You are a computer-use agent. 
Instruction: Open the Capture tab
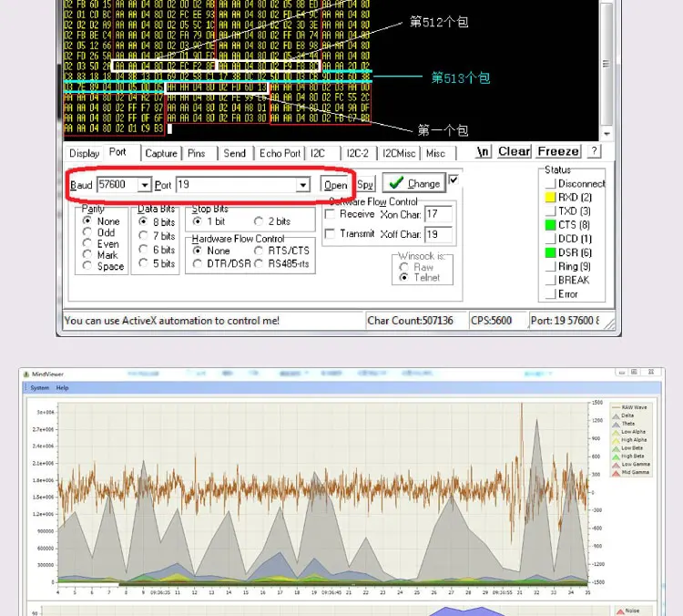161,153
